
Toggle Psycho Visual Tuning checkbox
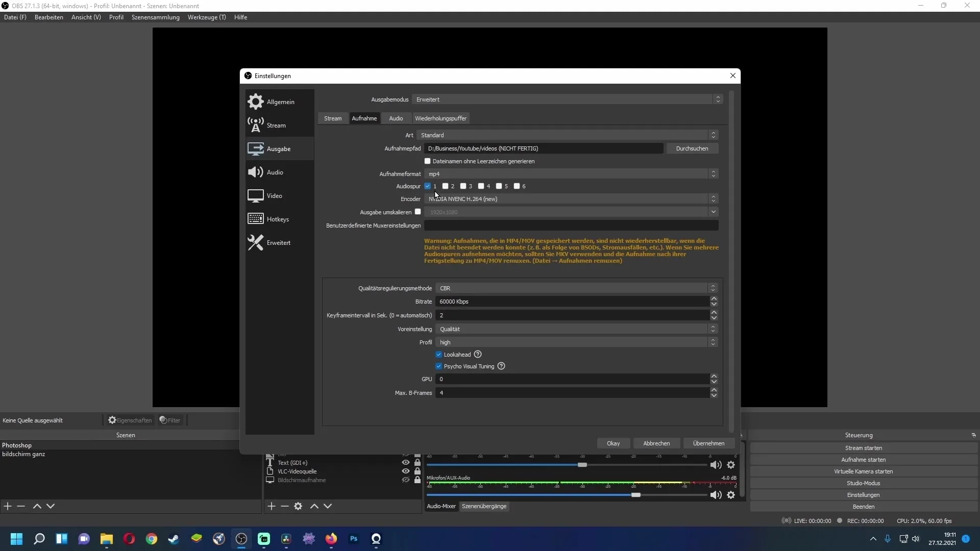coord(438,366)
